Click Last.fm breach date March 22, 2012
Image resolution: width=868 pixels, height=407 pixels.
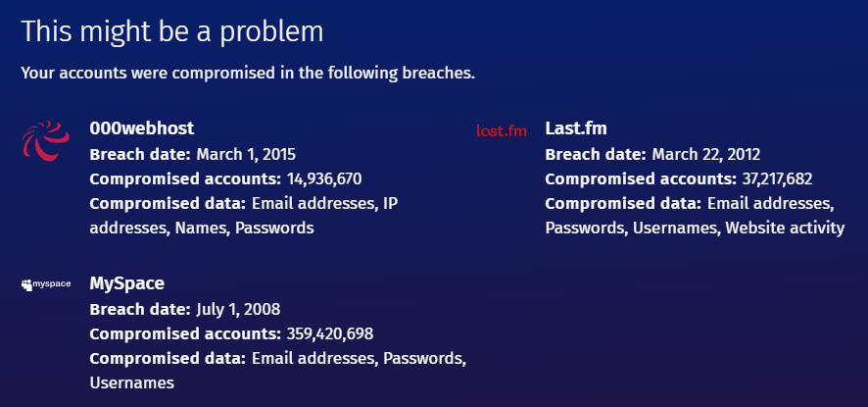pyautogui.click(x=705, y=154)
